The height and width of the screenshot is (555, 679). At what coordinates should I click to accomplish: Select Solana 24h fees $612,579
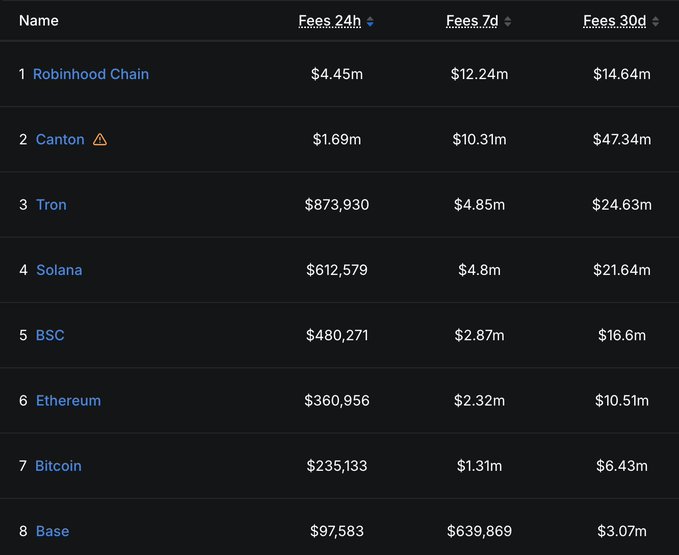click(337, 270)
